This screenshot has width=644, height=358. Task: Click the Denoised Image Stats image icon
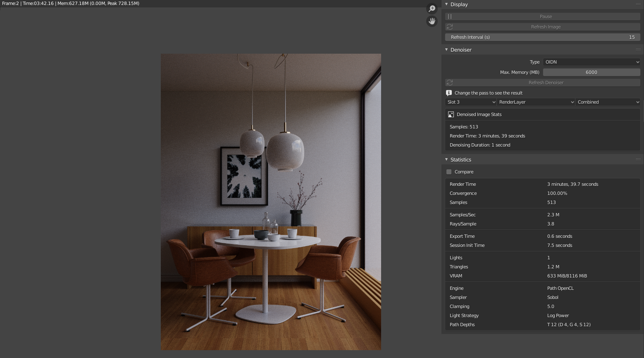click(451, 114)
